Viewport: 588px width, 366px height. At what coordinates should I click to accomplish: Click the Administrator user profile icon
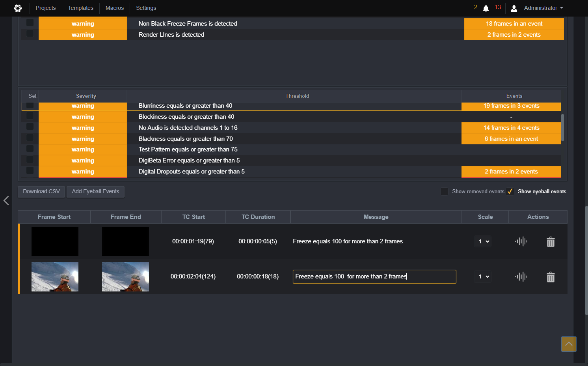tap(514, 8)
